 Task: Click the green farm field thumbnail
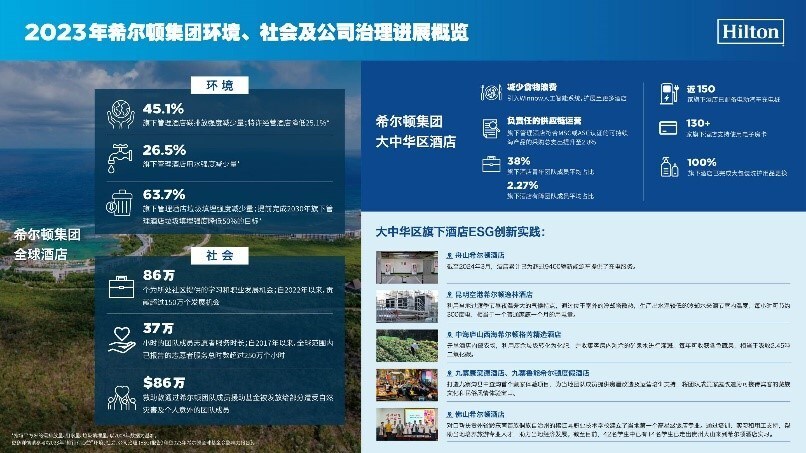[403, 343]
